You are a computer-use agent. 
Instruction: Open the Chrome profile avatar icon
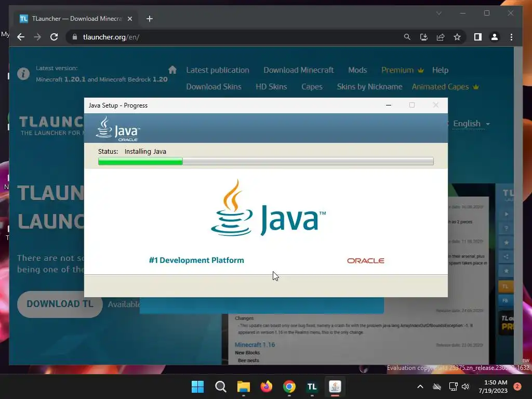(x=495, y=37)
